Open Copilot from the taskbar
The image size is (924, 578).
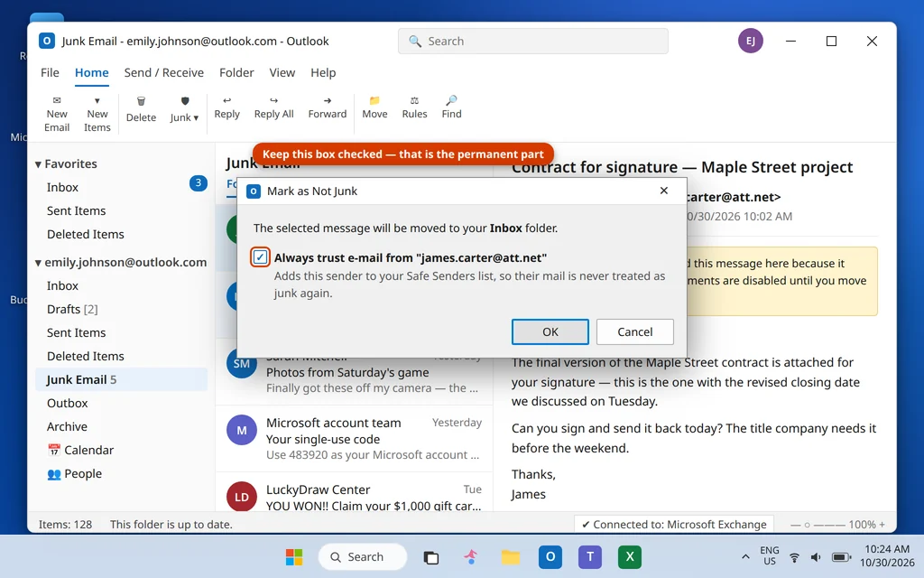point(470,556)
